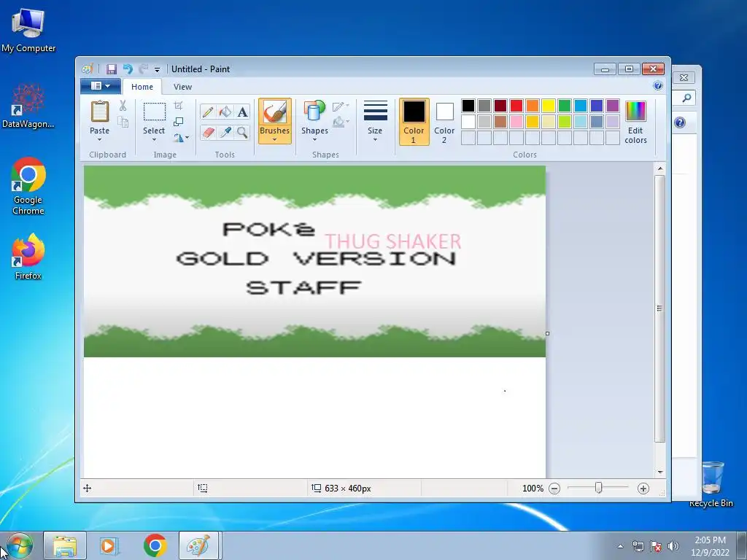The image size is (747, 560).
Task: Open File Explorer from taskbar
Action: (65, 545)
